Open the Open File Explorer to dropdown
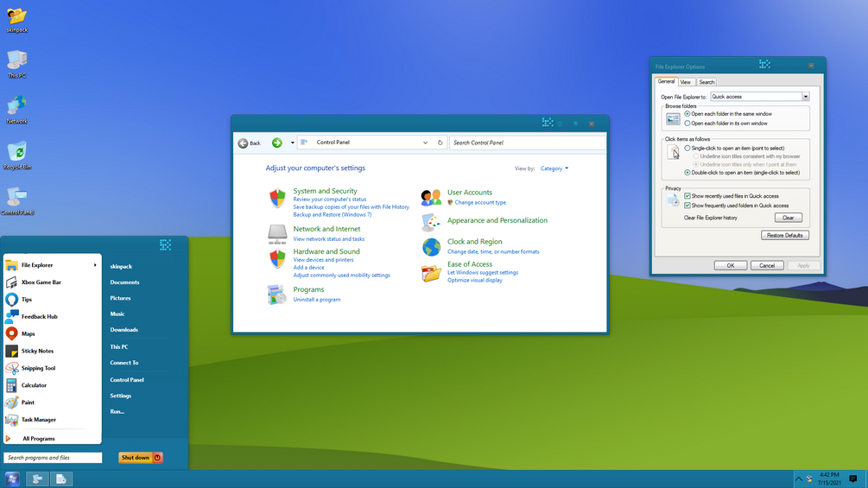Image resolution: width=868 pixels, height=488 pixels. 806,97
